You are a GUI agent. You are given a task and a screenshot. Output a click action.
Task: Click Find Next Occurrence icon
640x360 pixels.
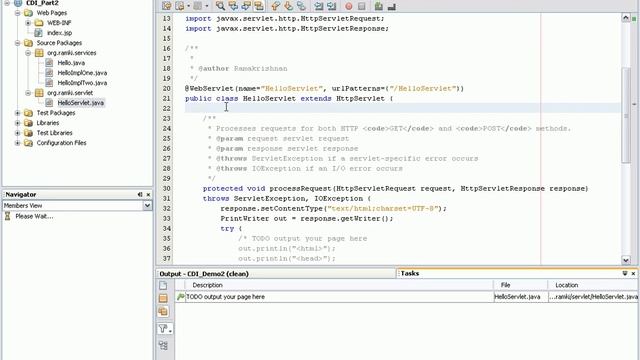(x=246, y=6)
